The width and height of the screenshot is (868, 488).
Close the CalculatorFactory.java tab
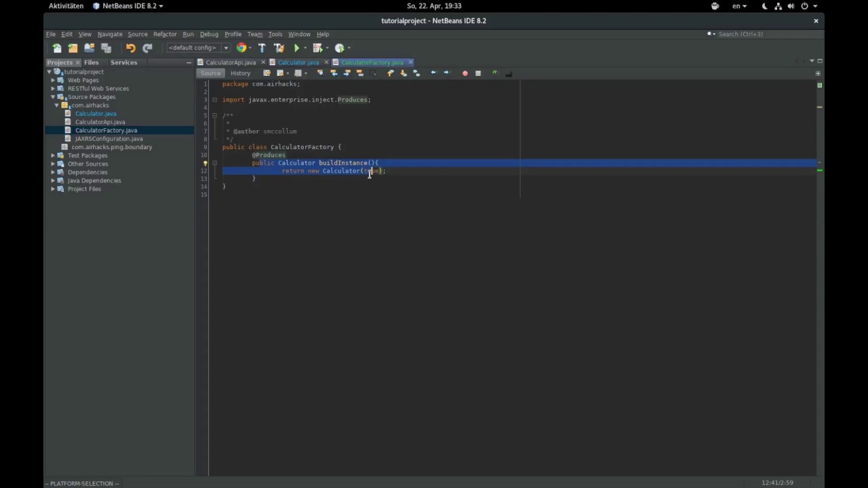click(x=410, y=62)
